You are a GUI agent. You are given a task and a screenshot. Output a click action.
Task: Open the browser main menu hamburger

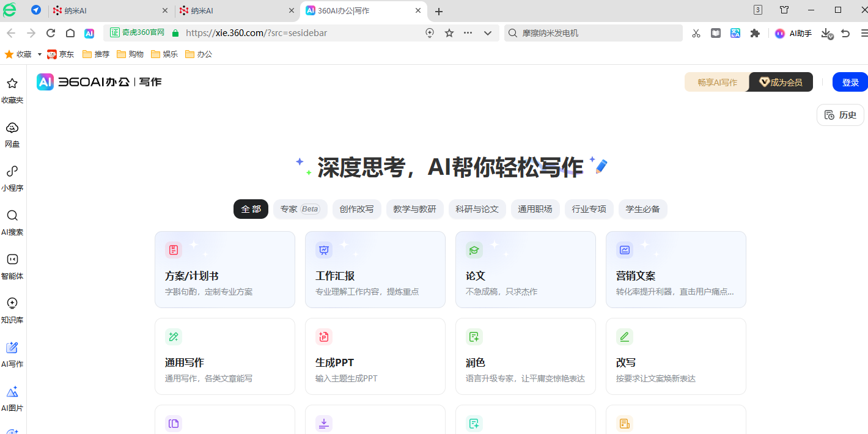(864, 34)
